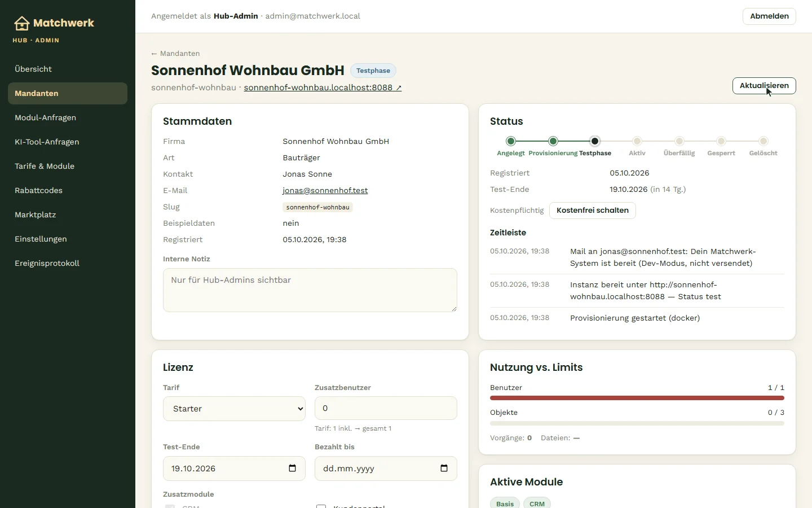Click the Basis module badge
812x508 pixels.
[x=505, y=503]
